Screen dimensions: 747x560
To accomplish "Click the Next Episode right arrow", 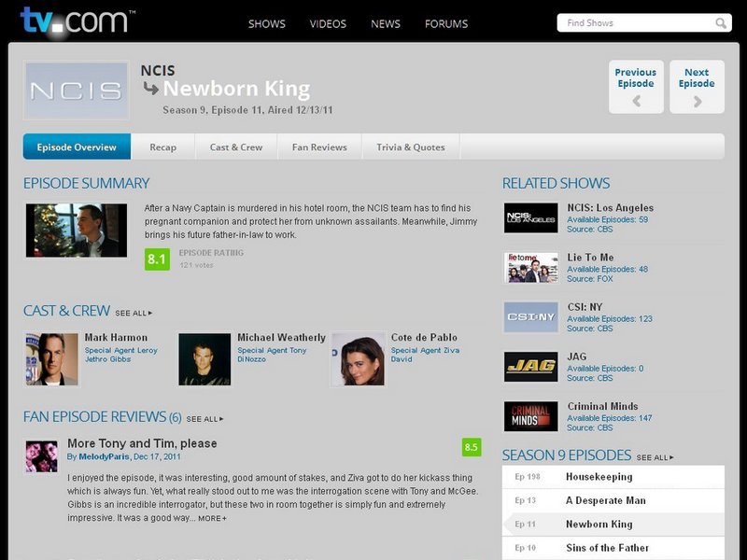I will pos(698,101).
